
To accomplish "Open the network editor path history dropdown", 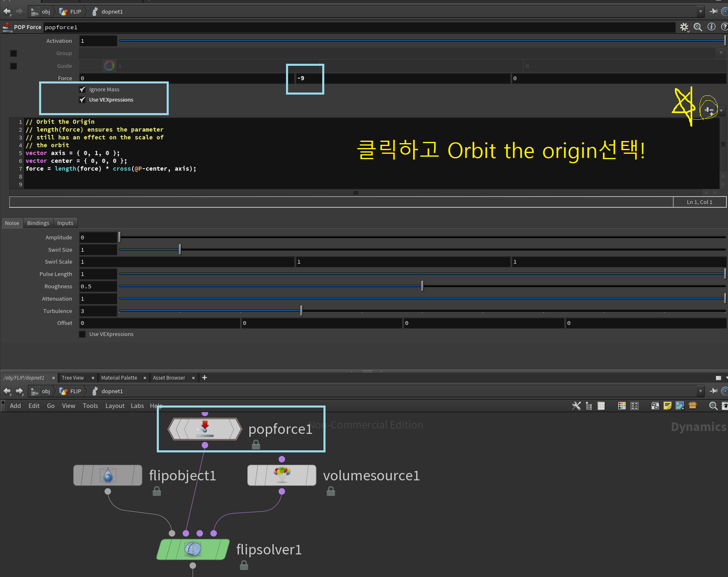I will [700, 391].
